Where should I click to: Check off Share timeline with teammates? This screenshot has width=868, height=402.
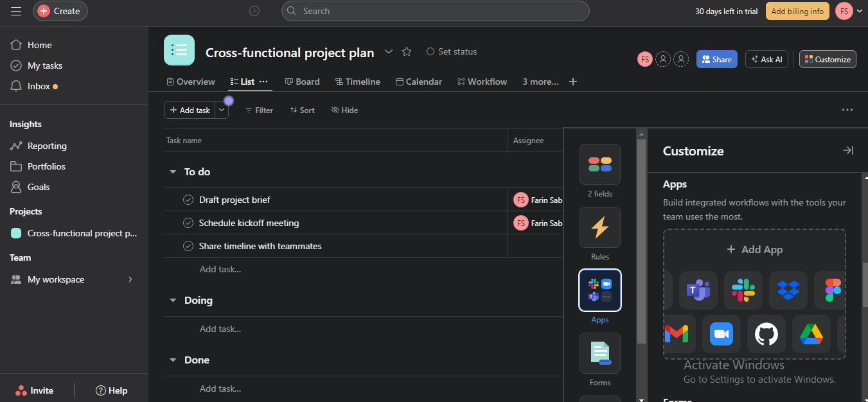(x=188, y=246)
